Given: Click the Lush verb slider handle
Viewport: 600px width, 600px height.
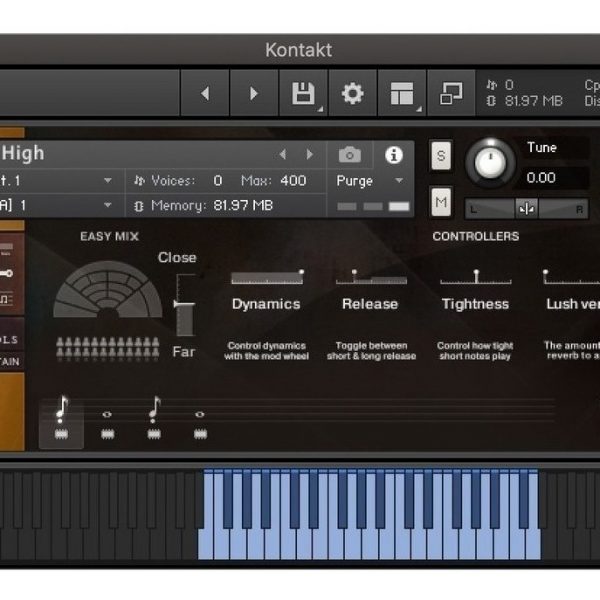Looking at the screenshot, I should click(x=546, y=273).
